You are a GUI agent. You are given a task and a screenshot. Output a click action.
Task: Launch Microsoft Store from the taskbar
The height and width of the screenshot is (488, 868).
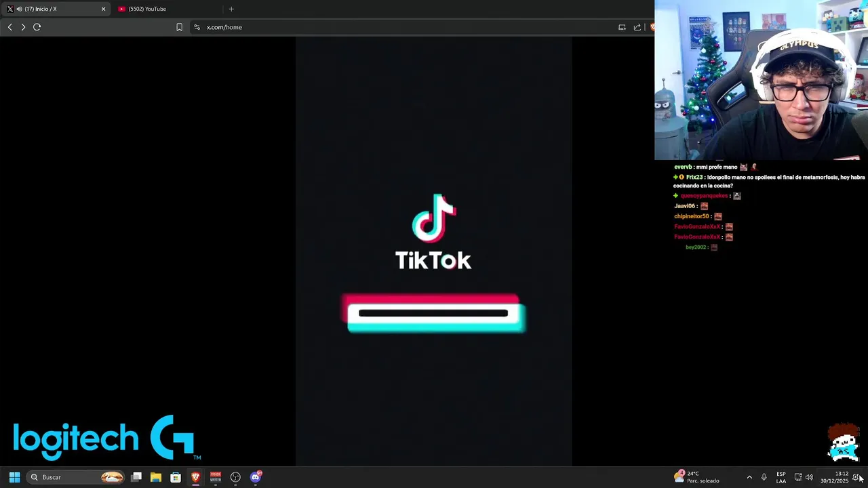coord(176,477)
